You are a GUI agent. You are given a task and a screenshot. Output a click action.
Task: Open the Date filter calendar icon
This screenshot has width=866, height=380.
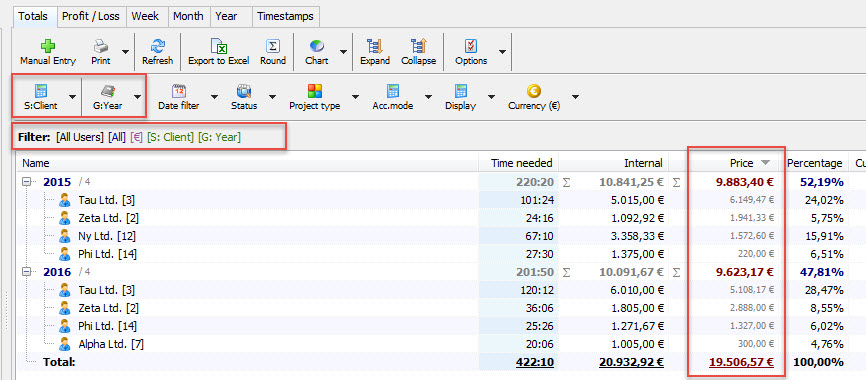pyautogui.click(x=178, y=91)
